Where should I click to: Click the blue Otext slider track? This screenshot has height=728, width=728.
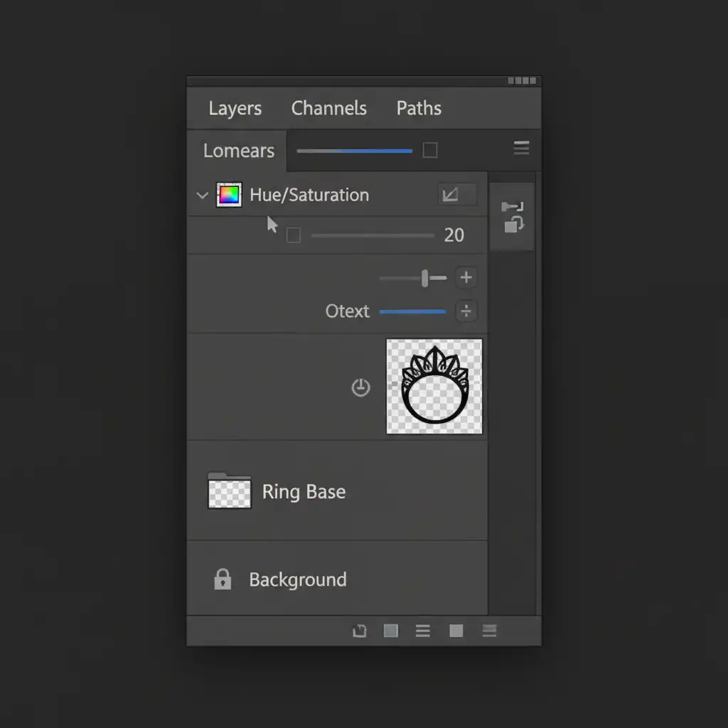coord(412,311)
